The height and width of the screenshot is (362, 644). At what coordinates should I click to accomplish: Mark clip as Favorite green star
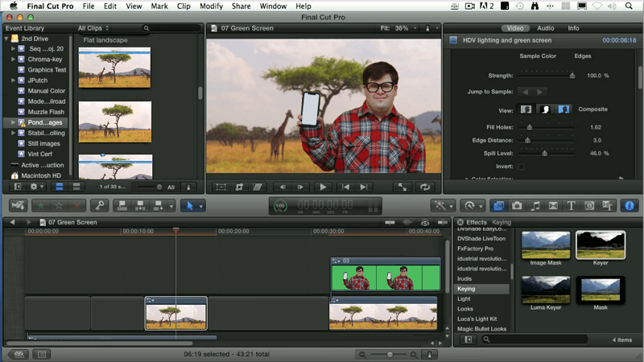point(41,205)
